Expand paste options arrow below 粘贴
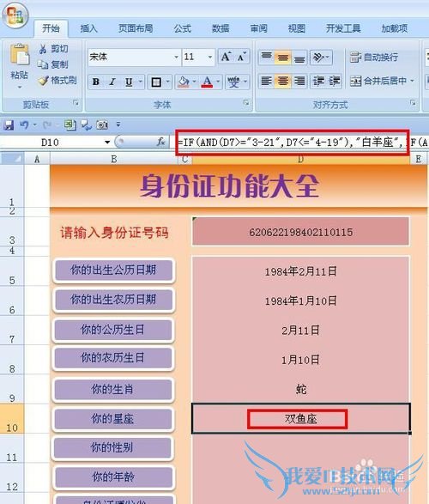Screen dimensions: 429x504 pos(19,87)
